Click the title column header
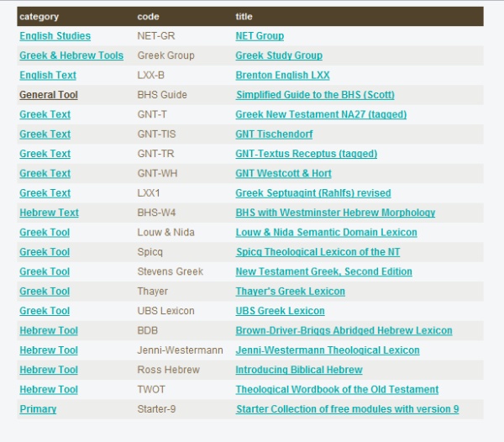Screen dimensions: 504x442 click(x=244, y=17)
